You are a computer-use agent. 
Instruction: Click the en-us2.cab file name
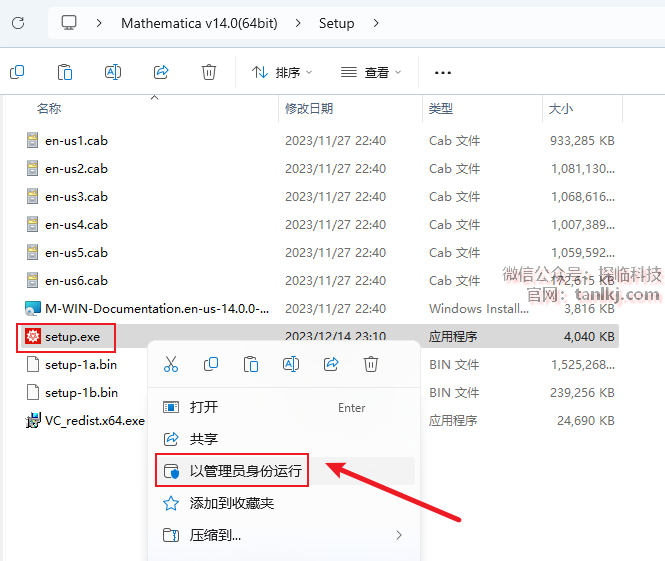76,168
